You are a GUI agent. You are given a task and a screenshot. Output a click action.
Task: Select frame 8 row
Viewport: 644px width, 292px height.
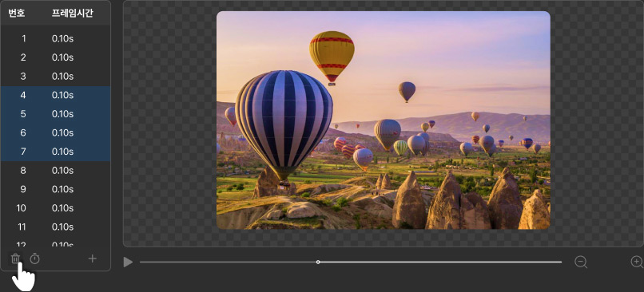pyautogui.click(x=55, y=171)
